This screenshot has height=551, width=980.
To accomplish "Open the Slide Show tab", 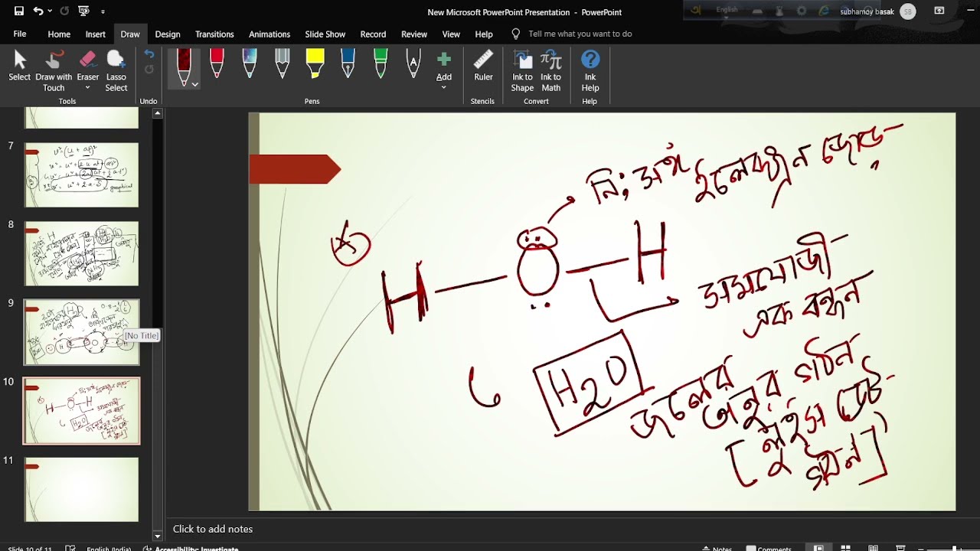I will point(325,34).
